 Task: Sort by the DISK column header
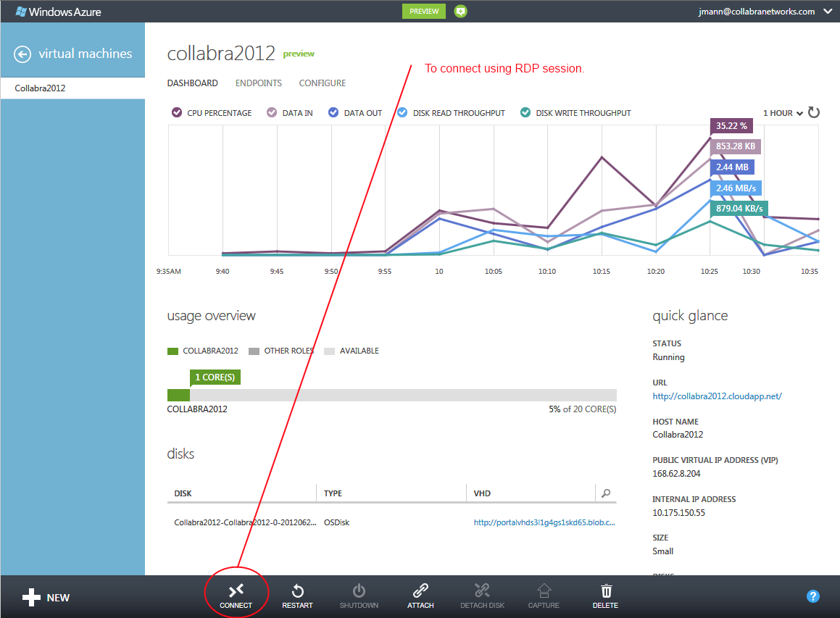pyautogui.click(x=183, y=493)
